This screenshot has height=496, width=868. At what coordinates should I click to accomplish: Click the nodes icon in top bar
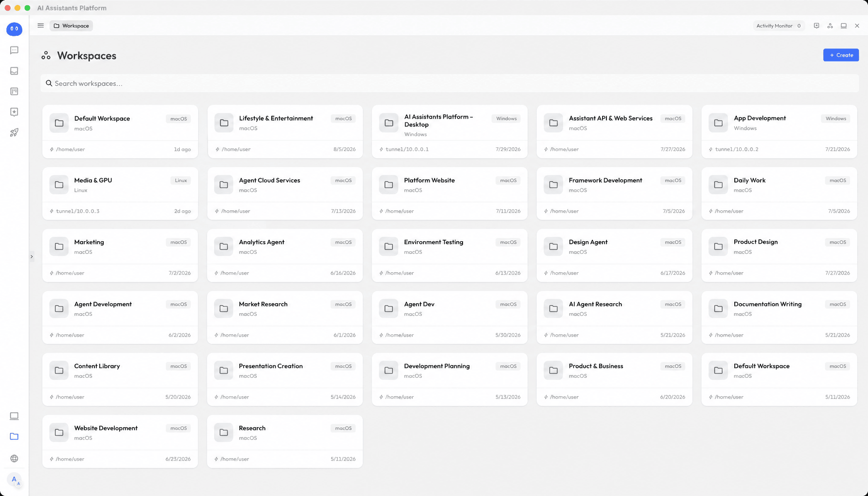[830, 26]
